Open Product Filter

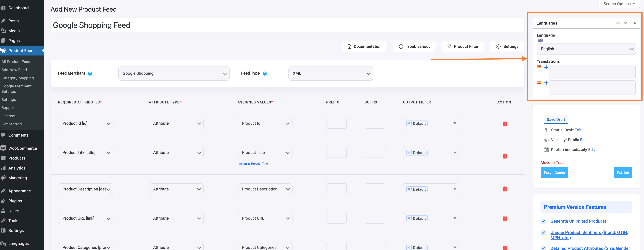463,46
